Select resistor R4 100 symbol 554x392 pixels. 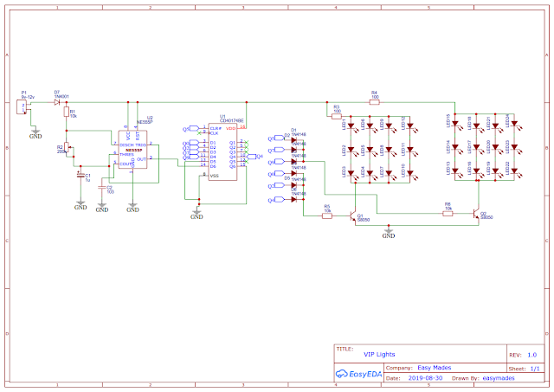375,102
